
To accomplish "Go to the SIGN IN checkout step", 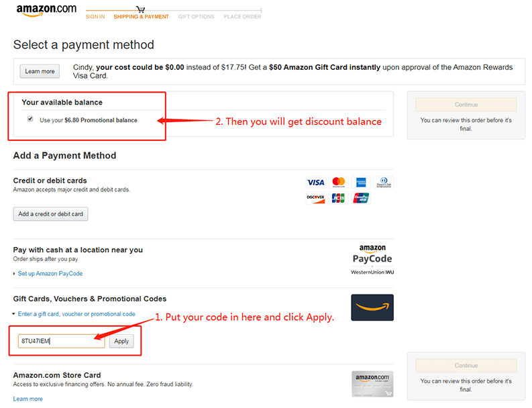I will tap(95, 17).
